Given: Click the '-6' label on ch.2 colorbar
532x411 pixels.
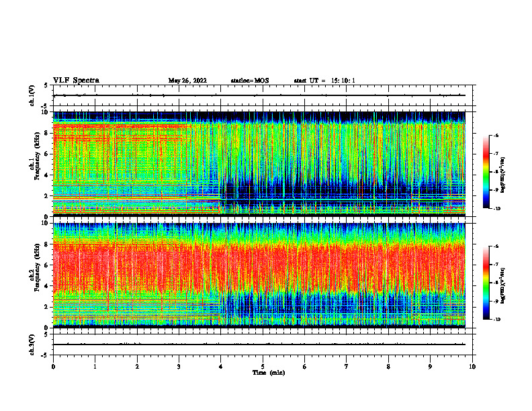Looking at the screenshot, I should tap(496, 246).
